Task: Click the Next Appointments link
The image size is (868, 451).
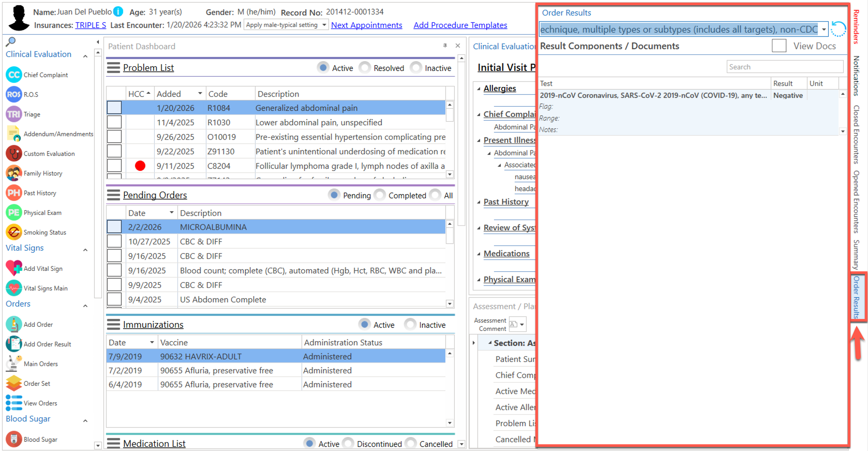Action: click(x=366, y=25)
